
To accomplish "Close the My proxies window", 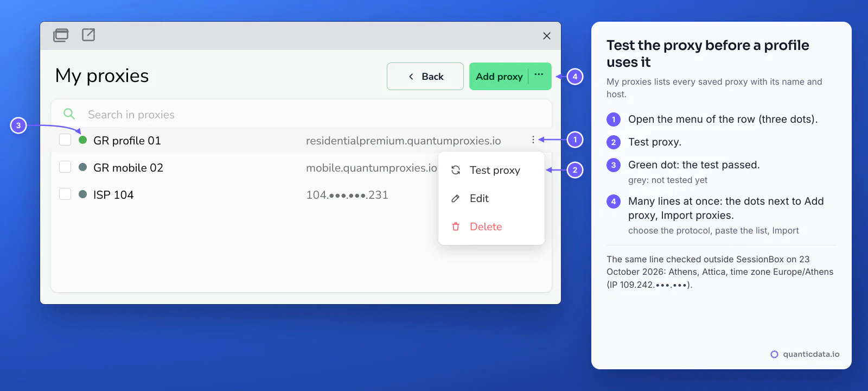I will [547, 36].
